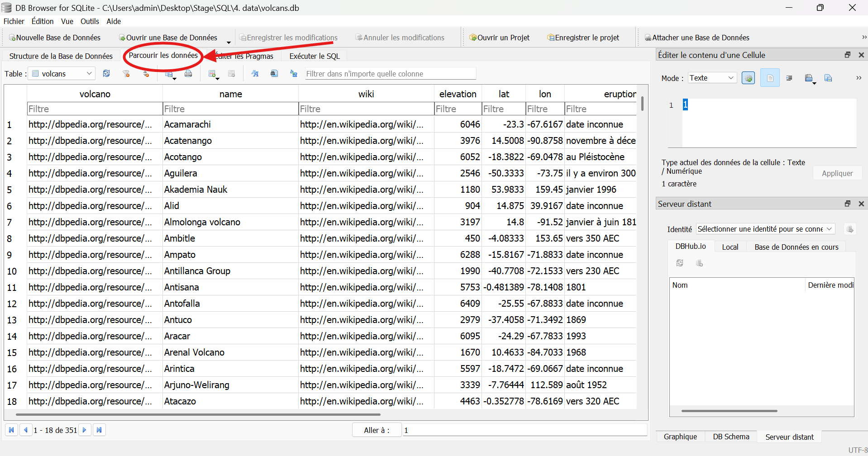Refresh the DBHub.io database list

pyautogui.click(x=679, y=263)
